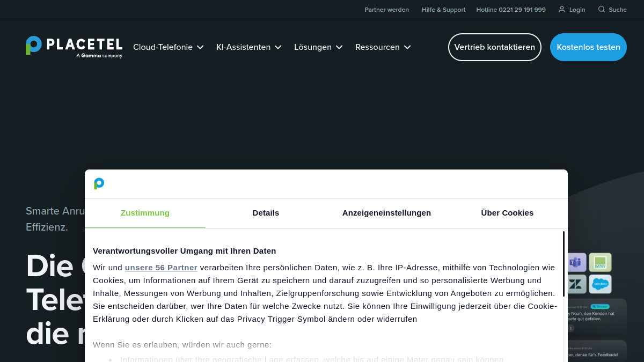The image size is (644, 362).
Task: Open the Login link
Action: (572, 10)
